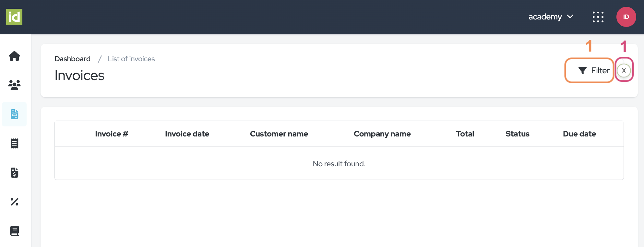Image resolution: width=644 pixels, height=247 pixels.
Task: Navigate to Dashboard breadcrumb link
Action: (72, 59)
